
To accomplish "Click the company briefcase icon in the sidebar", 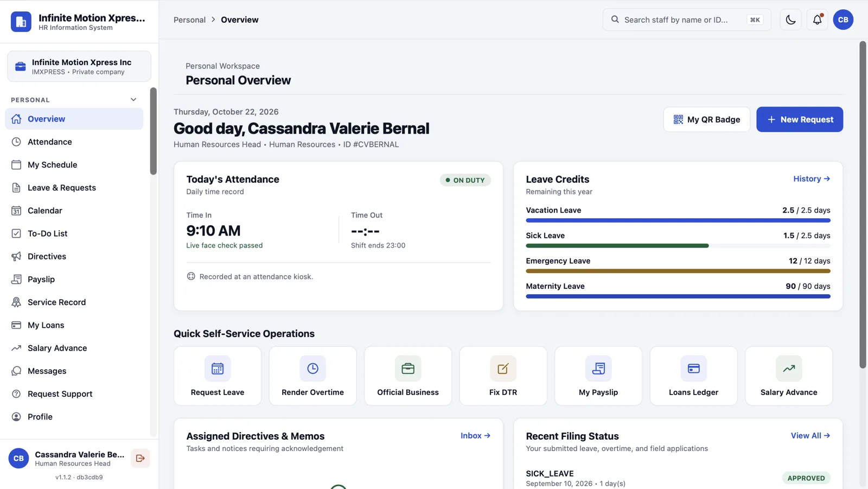I will 21,66.
